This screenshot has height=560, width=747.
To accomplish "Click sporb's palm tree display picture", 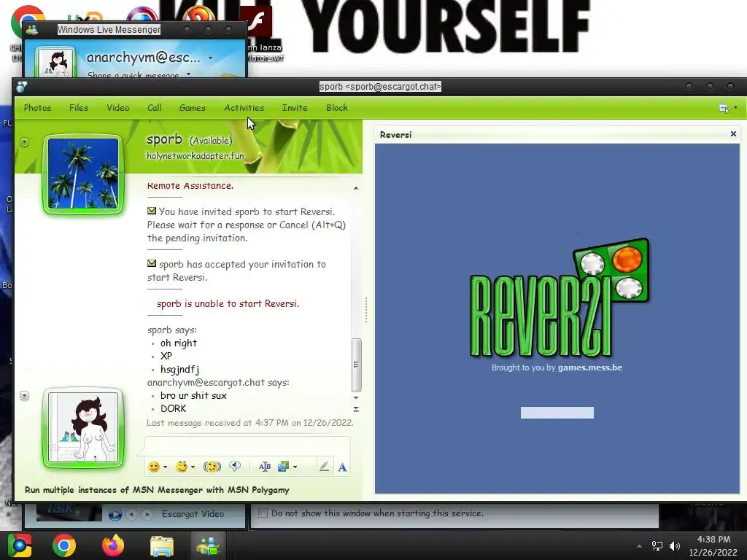I will pyautogui.click(x=83, y=174).
